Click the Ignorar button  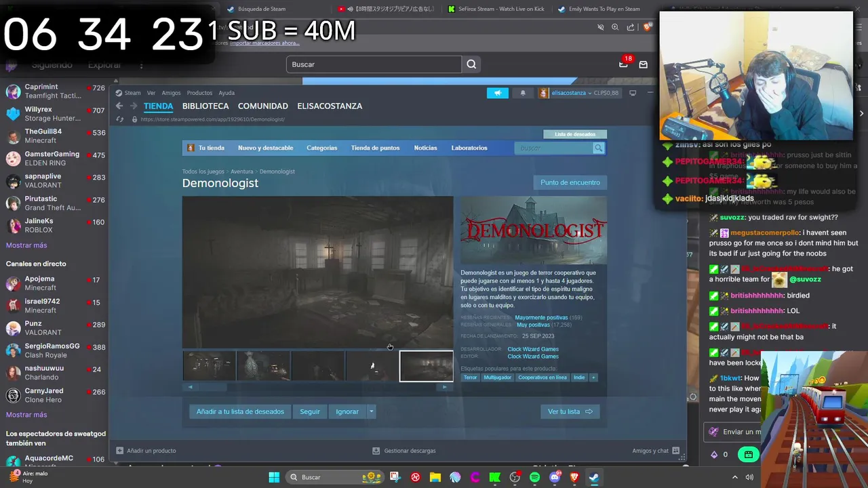click(x=347, y=411)
